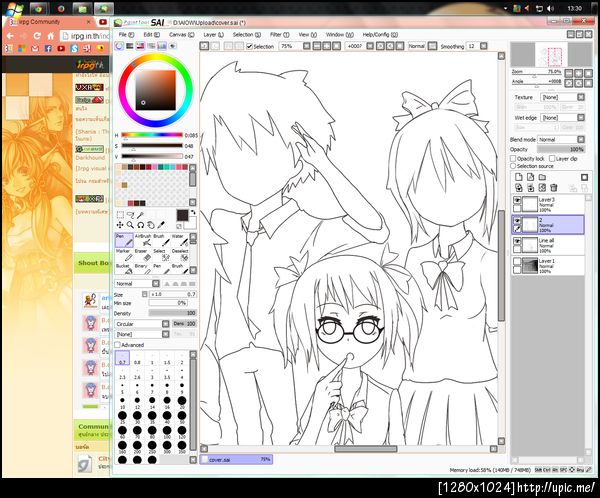
Task: Check the Advanced brush settings box
Action: 117,345
